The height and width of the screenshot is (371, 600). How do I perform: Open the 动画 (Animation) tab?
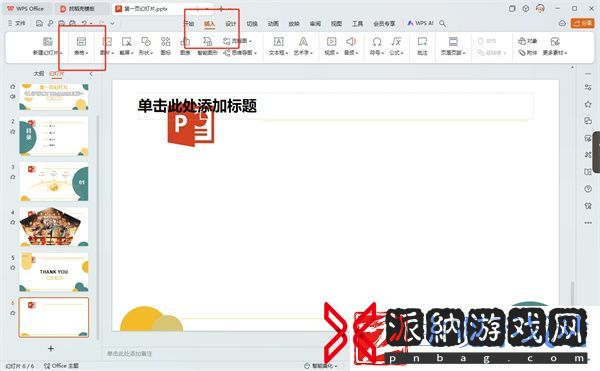273,23
